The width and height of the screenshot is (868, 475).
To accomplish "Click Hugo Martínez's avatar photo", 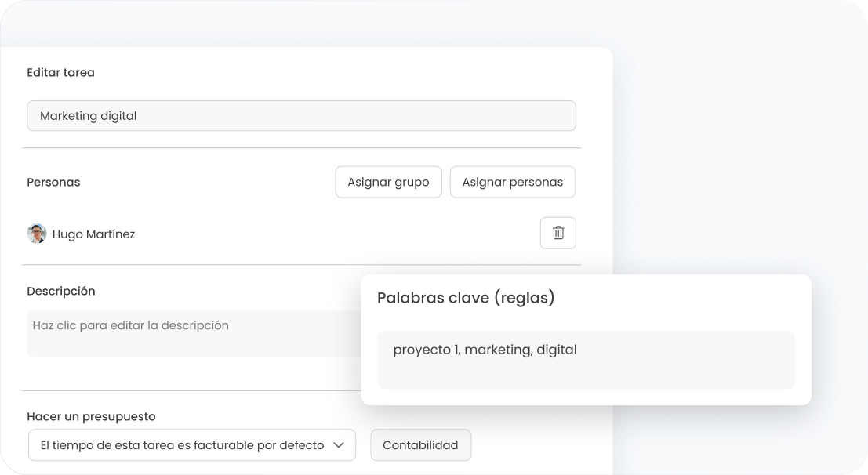I will click(x=37, y=234).
